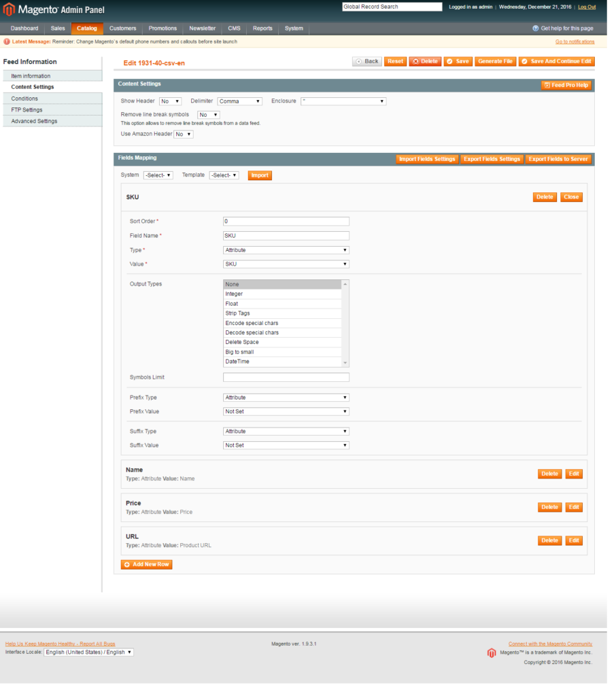Delete the Name field row
This screenshot has height=696, width=616.
pos(550,474)
